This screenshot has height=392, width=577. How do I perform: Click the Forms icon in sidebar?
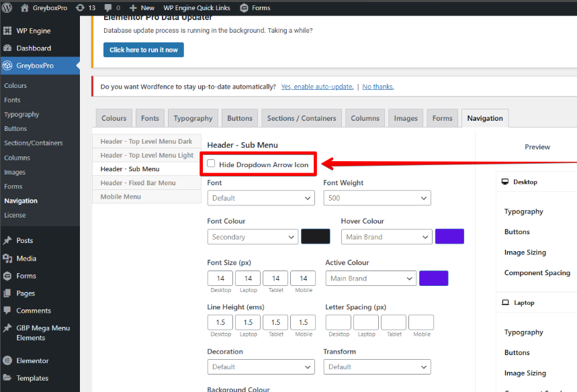coord(7,276)
